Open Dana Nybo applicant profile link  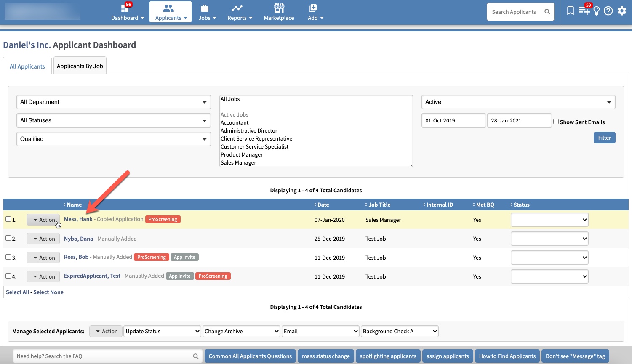[x=78, y=239]
